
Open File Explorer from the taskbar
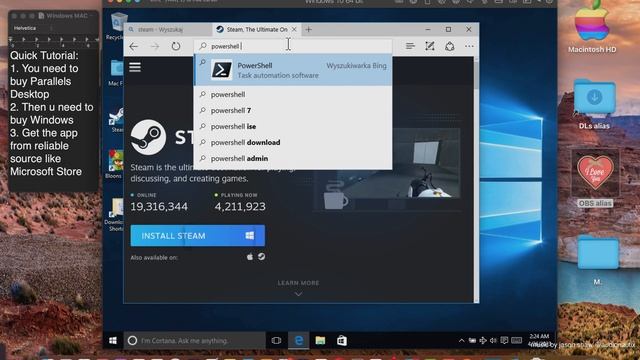pos(320,340)
